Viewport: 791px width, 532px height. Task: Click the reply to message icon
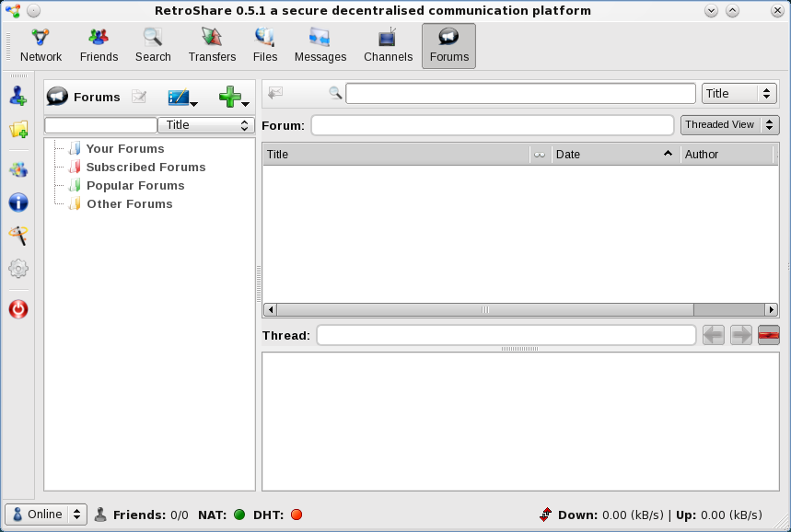tap(275, 93)
